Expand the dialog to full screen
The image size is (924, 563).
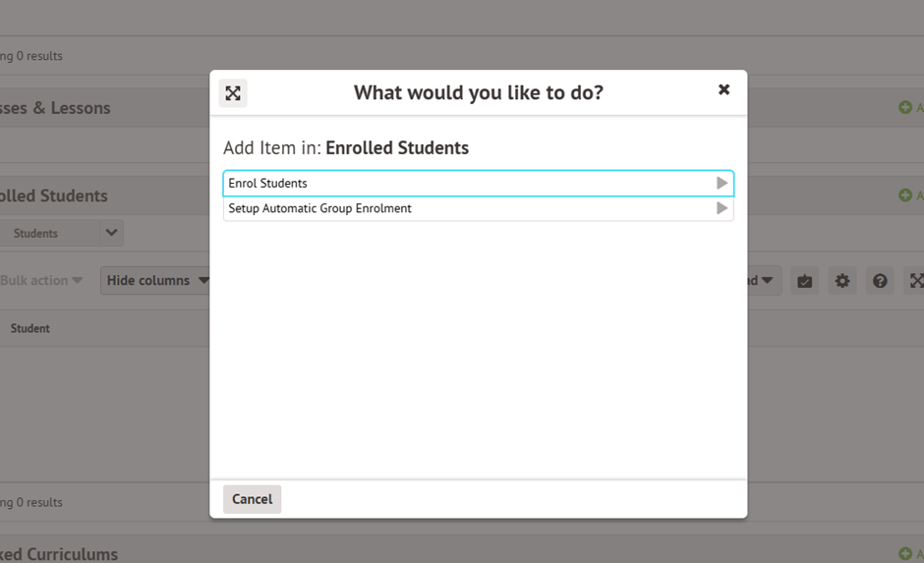point(233,93)
